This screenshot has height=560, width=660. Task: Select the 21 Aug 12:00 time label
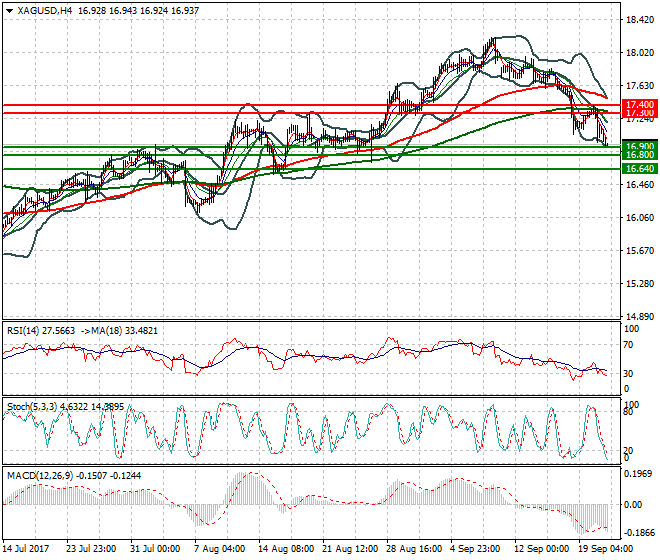350,549
